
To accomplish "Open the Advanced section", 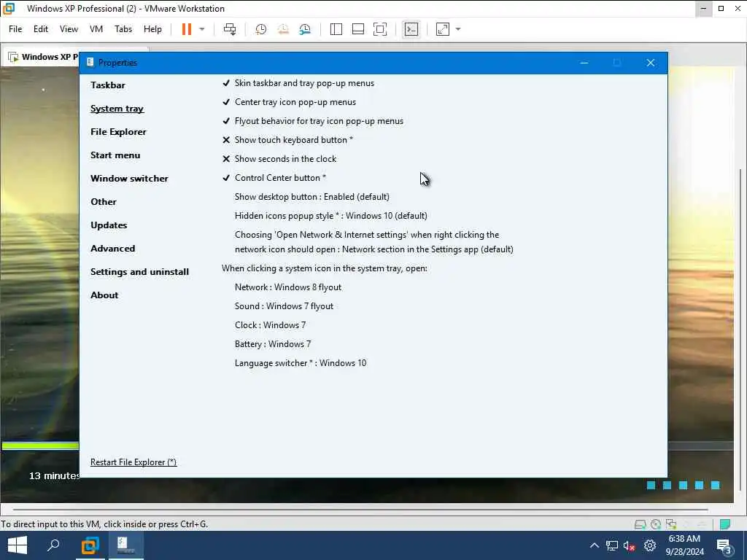I will pyautogui.click(x=113, y=249).
